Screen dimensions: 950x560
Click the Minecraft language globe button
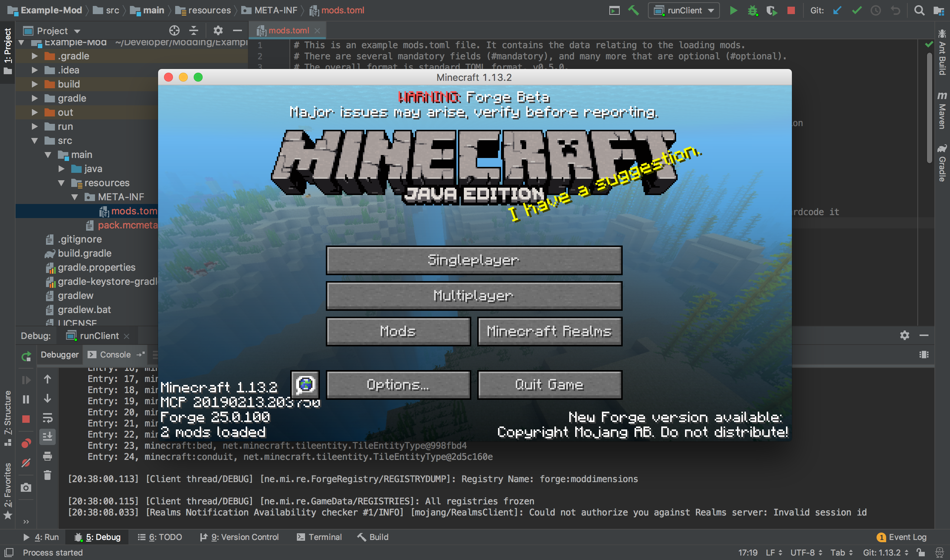coord(305,385)
